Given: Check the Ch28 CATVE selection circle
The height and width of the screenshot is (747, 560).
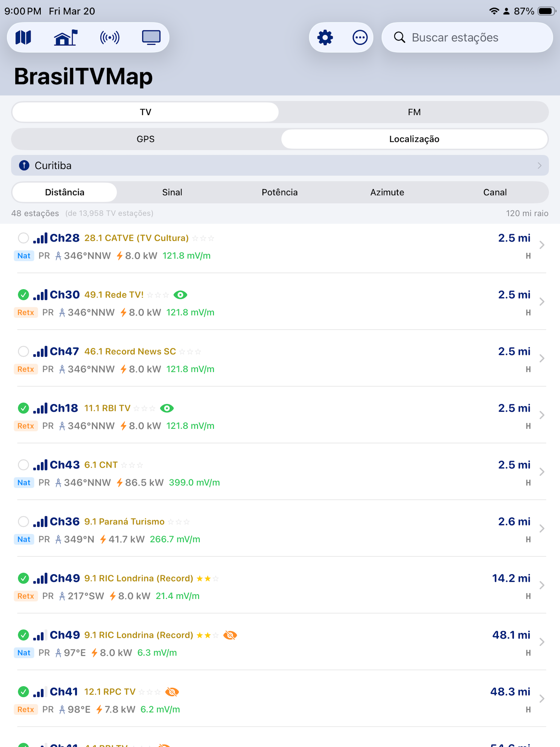Looking at the screenshot, I should pyautogui.click(x=23, y=238).
